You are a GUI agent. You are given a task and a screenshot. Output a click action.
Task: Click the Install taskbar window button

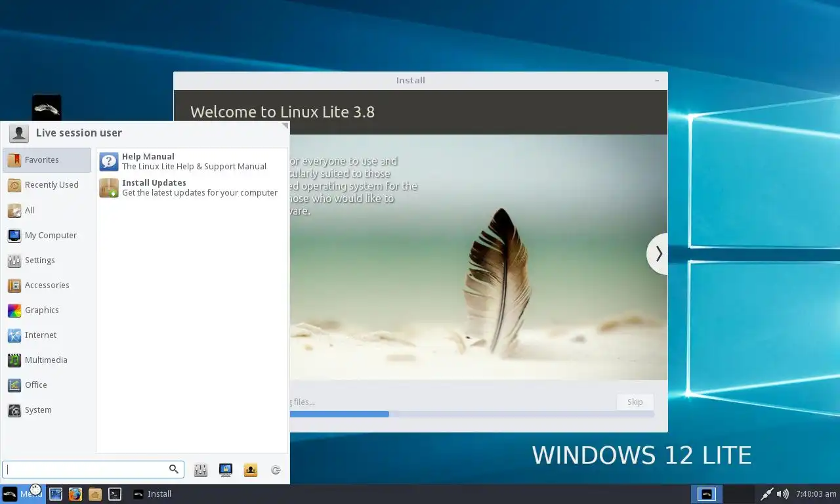coord(152,494)
